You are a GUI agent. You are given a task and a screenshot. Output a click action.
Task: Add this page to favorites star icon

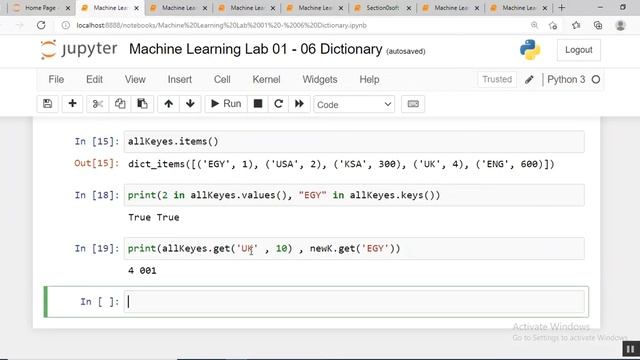pos(553,25)
